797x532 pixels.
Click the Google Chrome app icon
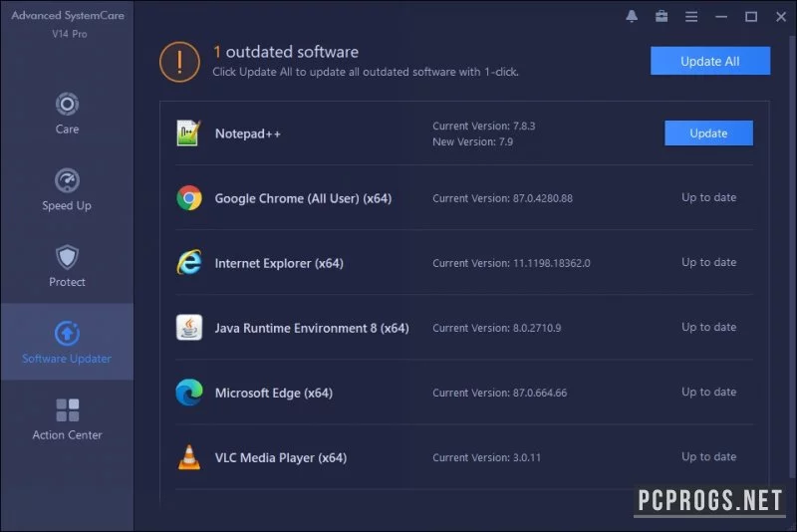[189, 198]
